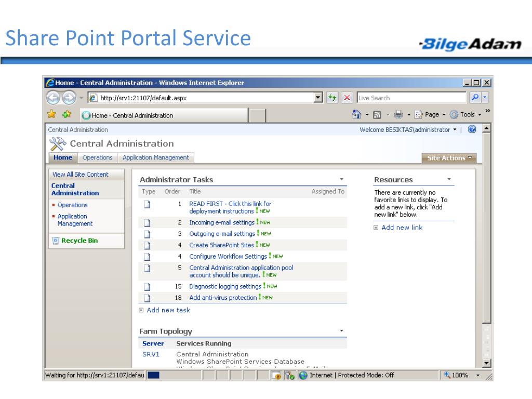Open the Page menu dropdown
This screenshot has height=399, width=532.
(x=444, y=115)
